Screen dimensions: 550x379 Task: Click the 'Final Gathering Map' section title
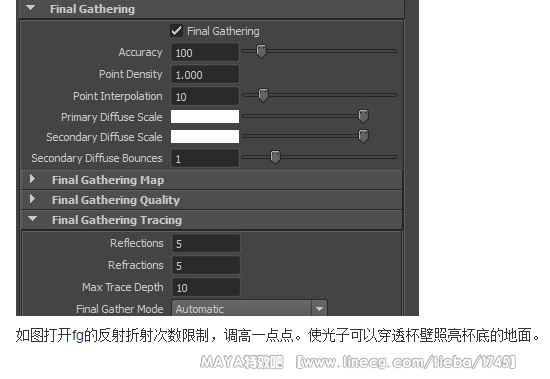point(108,180)
